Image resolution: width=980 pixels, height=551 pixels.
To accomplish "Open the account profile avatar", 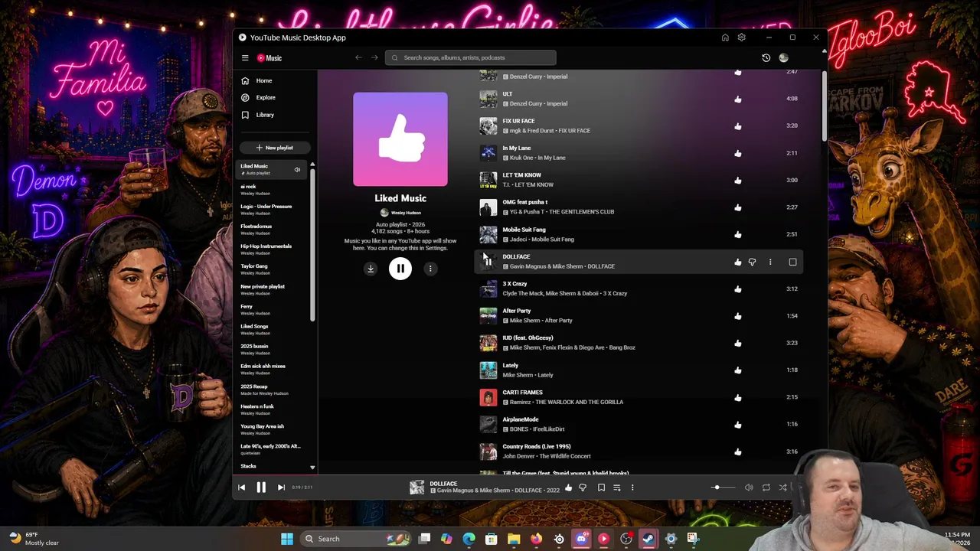I will coord(783,57).
